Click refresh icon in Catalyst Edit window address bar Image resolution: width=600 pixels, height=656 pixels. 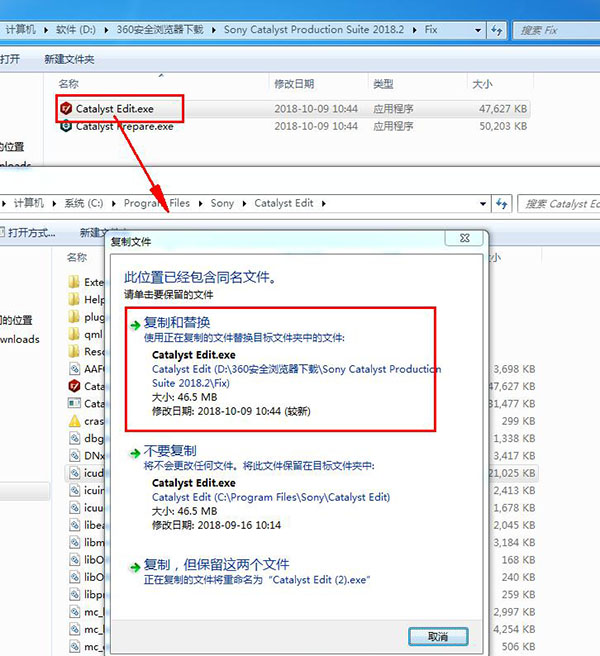click(x=502, y=203)
